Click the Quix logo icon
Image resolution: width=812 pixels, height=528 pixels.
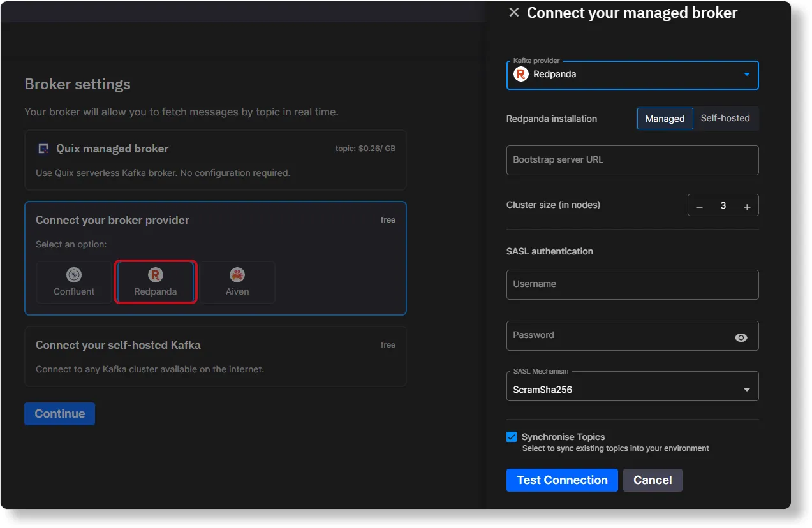[x=43, y=149]
